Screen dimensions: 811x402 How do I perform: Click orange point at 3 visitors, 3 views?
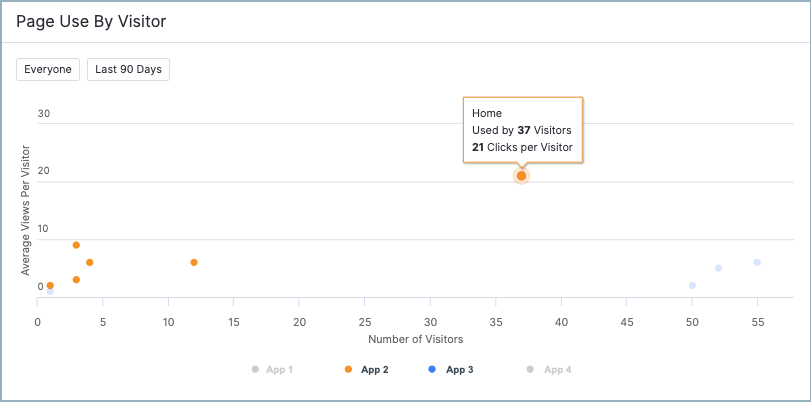point(76,280)
